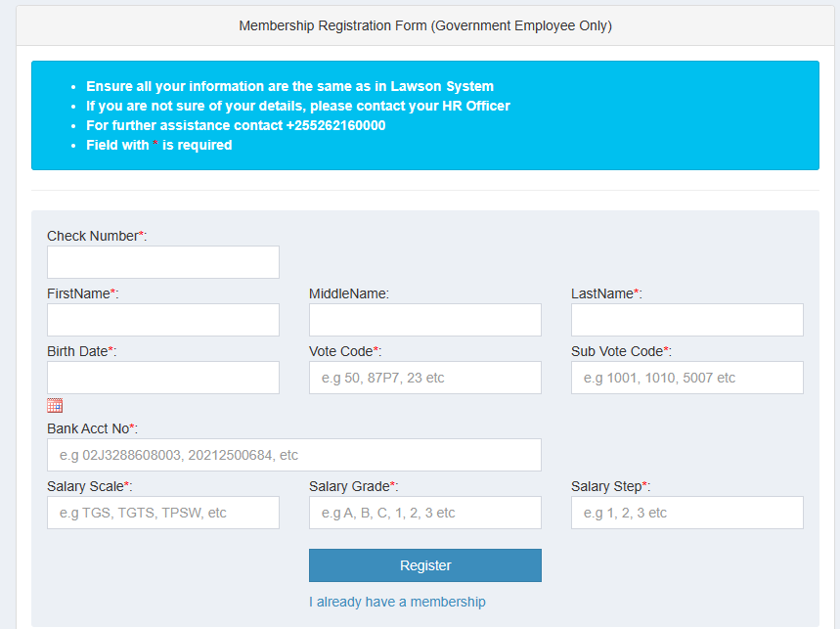Submit the form with Register button
Image resolution: width=840 pixels, height=629 pixels.
click(x=425, y=565)
